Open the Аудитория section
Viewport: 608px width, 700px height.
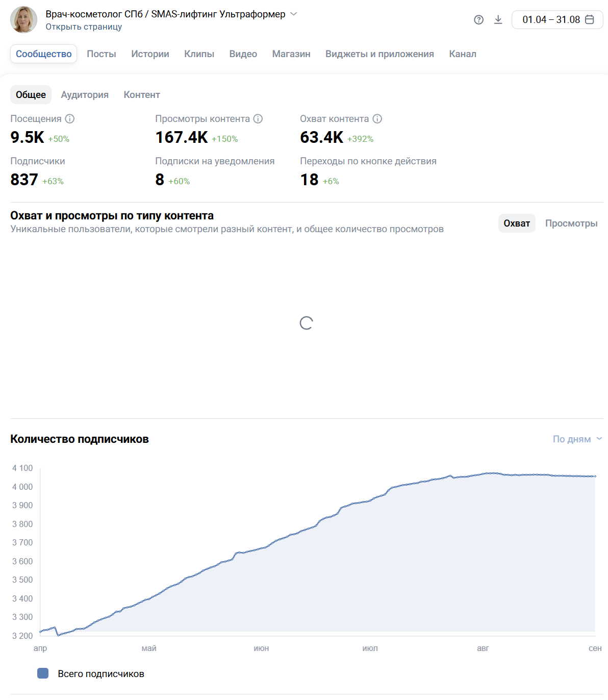click(x=85, y=95)
